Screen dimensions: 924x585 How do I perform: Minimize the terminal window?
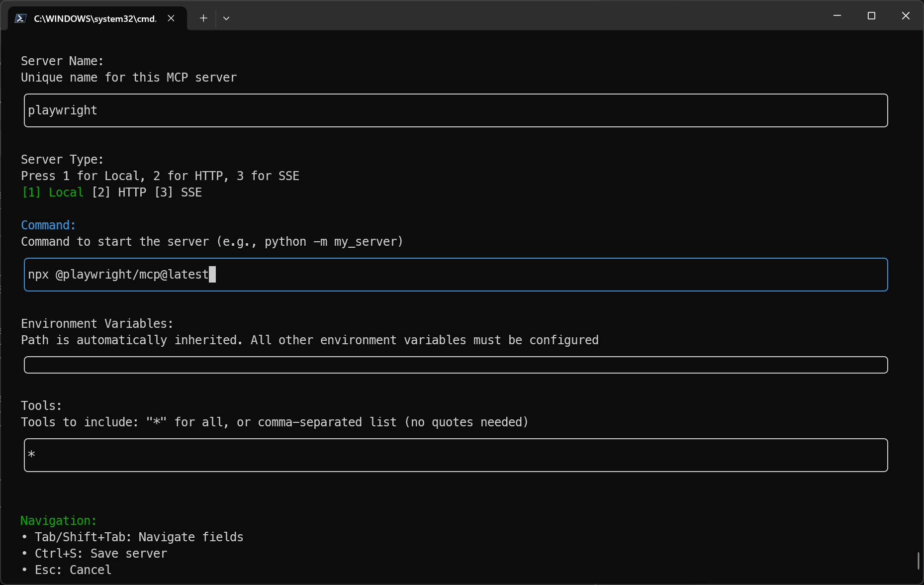[837, 16]
